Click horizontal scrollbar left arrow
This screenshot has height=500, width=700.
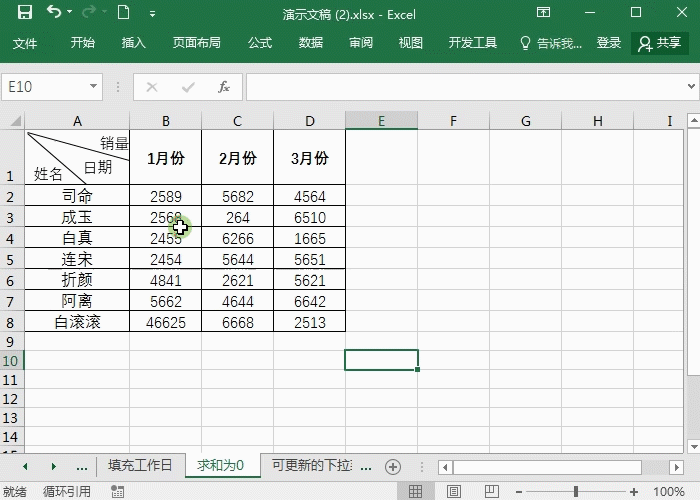tap(445, 467)
